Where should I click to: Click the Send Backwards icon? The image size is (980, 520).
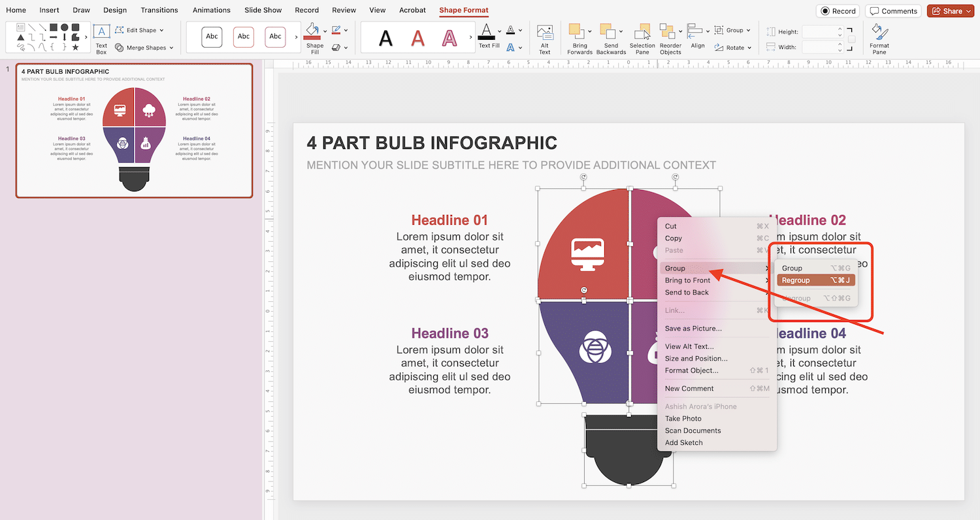point(607,31)
